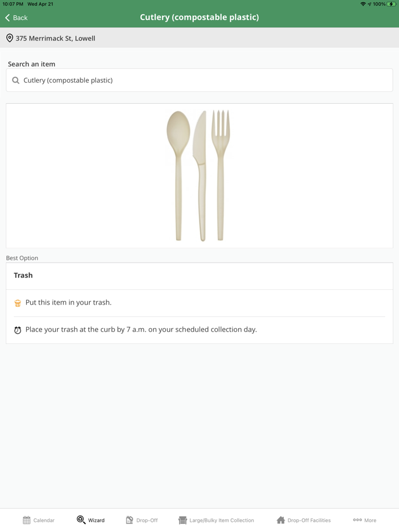Tap the Wizard search icon

[x=81, y=520]
